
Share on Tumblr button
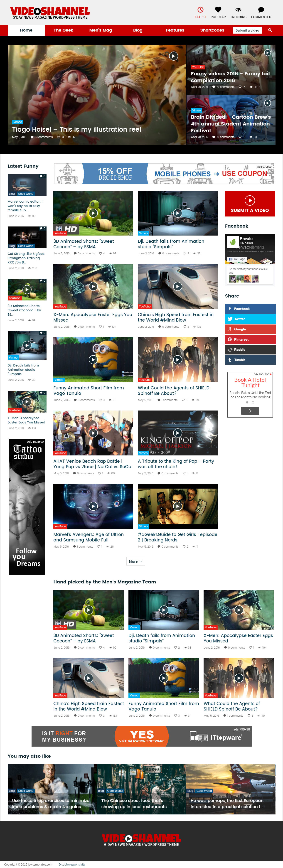(250, 360)
